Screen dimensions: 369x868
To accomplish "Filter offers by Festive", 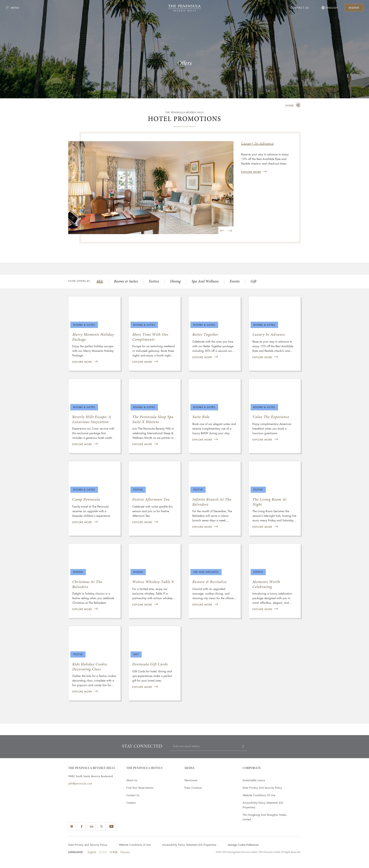I will click(x=154, y=281).
